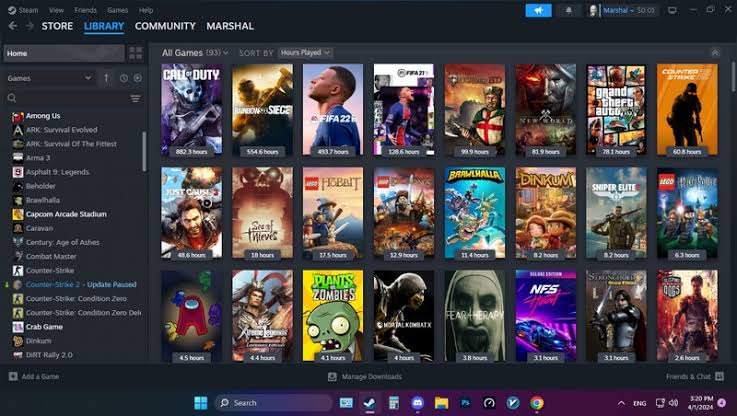Click the sidebar search magnifier icon
737x416 pixels.
tap(12, 98)
